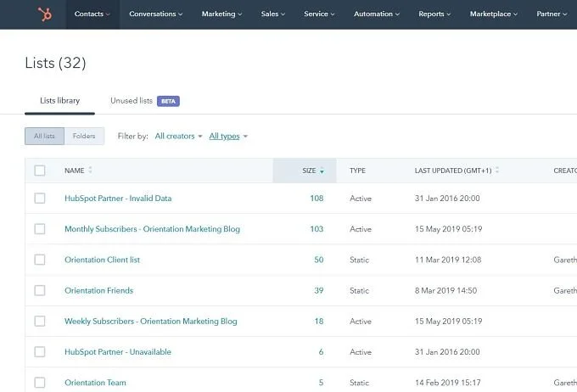Open the Contacts menu

tap(92, 14)
